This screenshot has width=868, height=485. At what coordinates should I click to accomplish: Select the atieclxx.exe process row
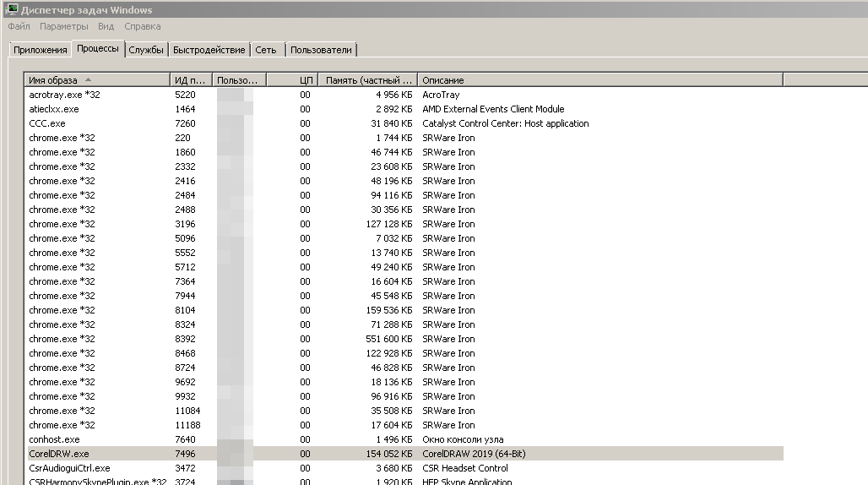pyautogui.click(x=405, y=109)
